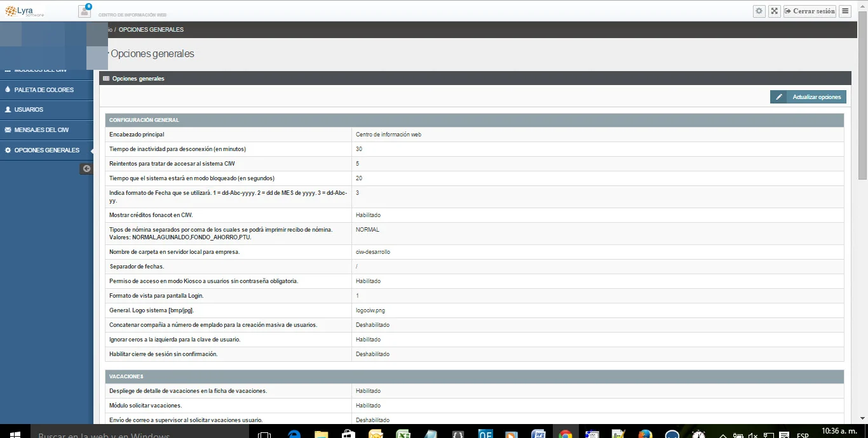The image size is (868, 438).
Task: Click the scrollbar down arrow
Action: (863, 418)
